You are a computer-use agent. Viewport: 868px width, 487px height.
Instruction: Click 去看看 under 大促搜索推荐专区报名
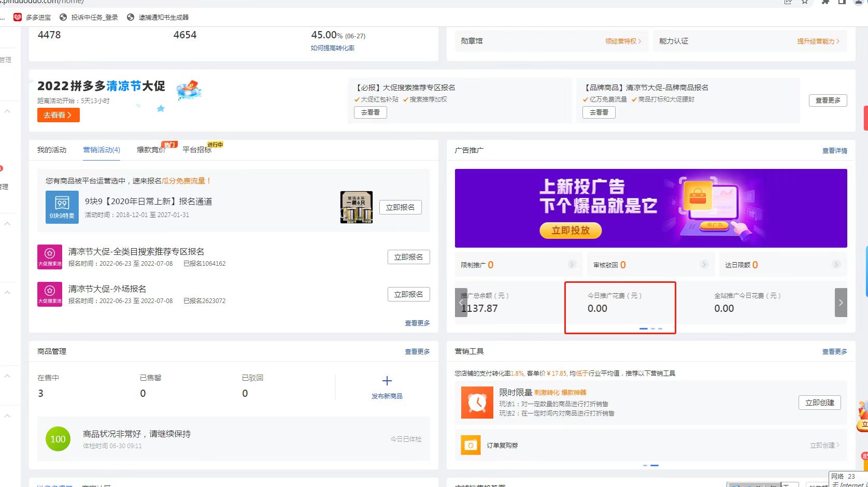coord(371,112)
